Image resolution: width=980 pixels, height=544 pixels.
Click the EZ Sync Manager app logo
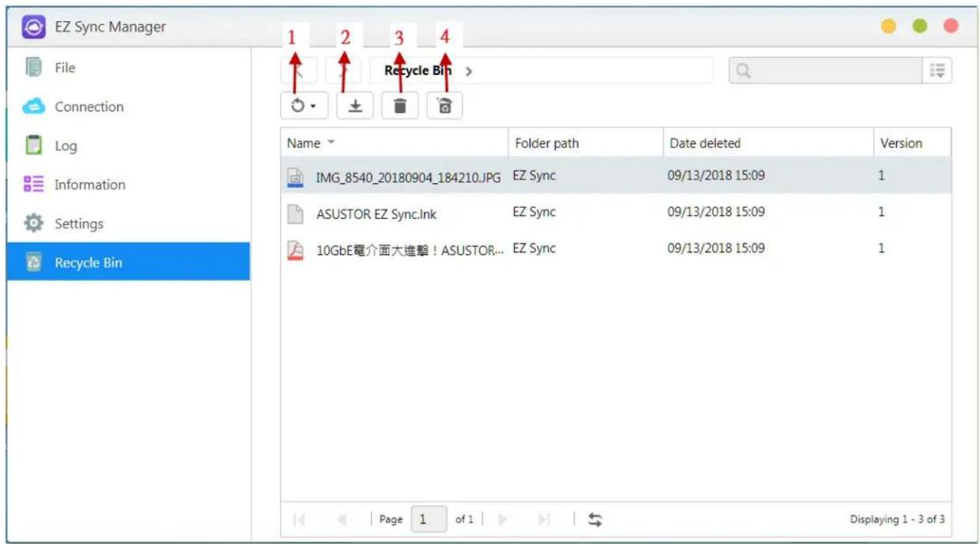click(x=33, y=27)
